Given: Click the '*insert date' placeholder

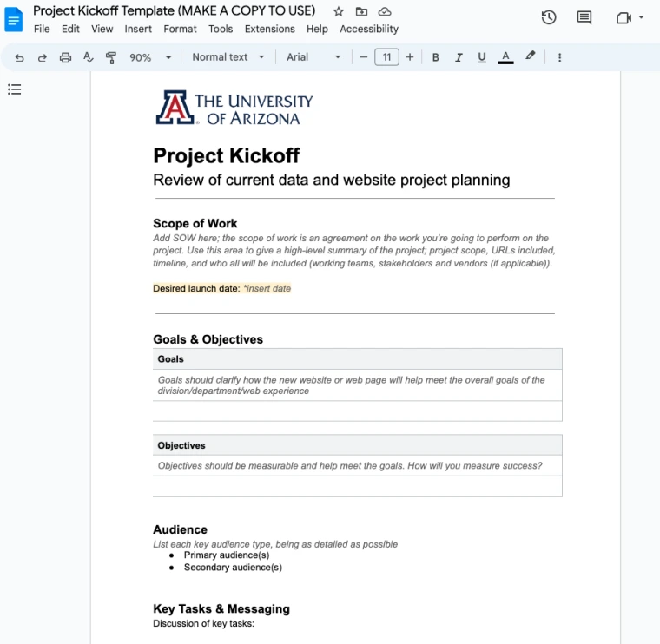Looking at the screenshot, I should (267, 288).
